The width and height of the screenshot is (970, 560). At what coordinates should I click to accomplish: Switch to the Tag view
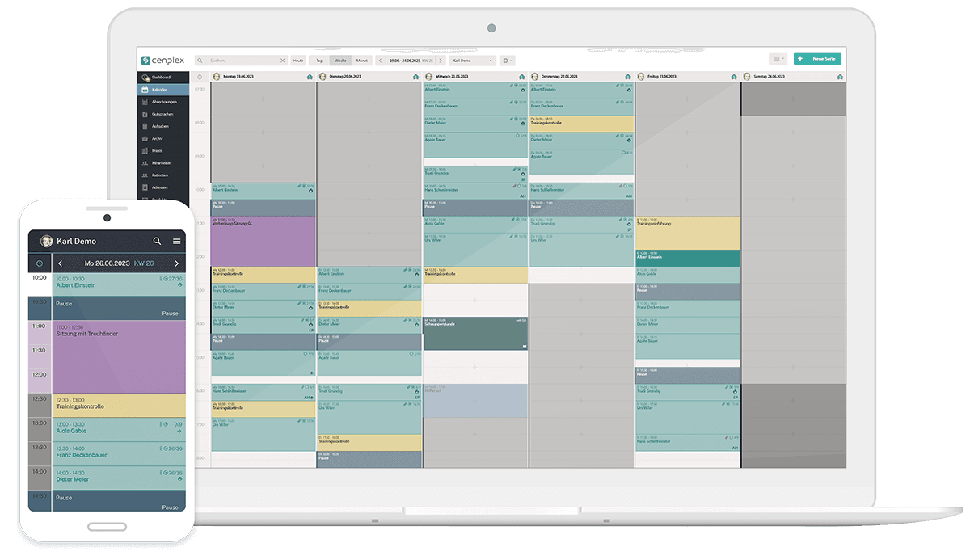pos(319,61)
